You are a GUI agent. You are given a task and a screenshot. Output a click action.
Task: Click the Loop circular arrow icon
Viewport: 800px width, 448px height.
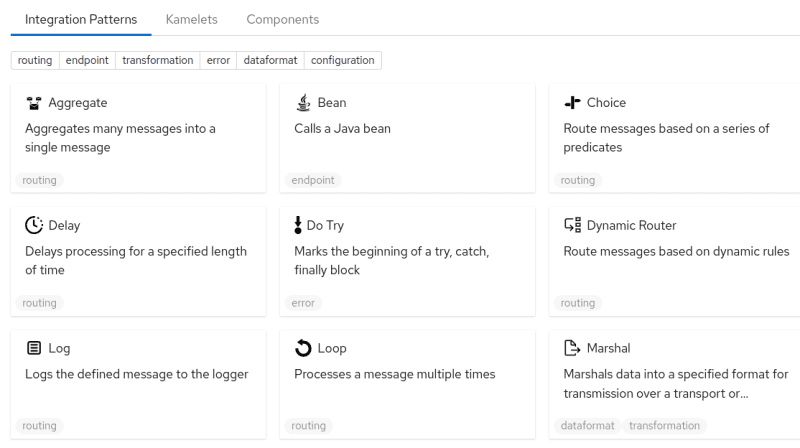tap(303, 348)
